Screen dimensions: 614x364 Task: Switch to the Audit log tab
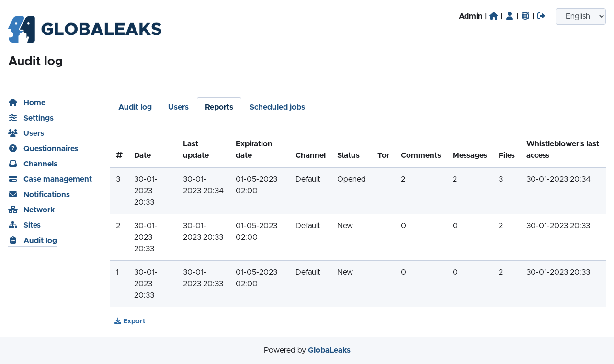(x=135, y=107)
